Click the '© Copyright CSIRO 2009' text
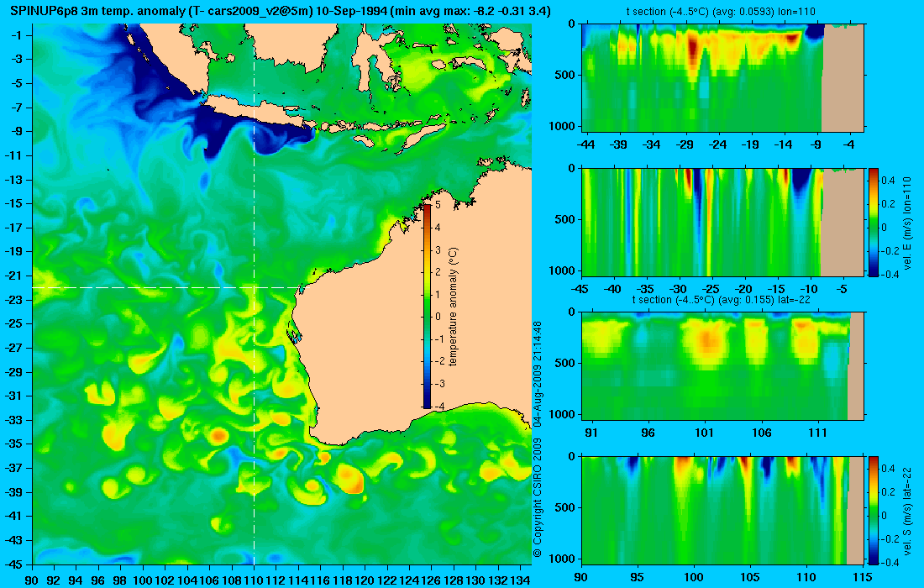This screenshot has height=588, width=924. (537, 498)
